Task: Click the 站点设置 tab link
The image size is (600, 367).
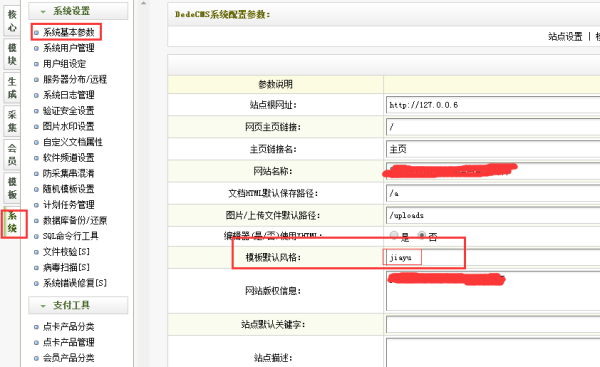Action: point(565,37)
